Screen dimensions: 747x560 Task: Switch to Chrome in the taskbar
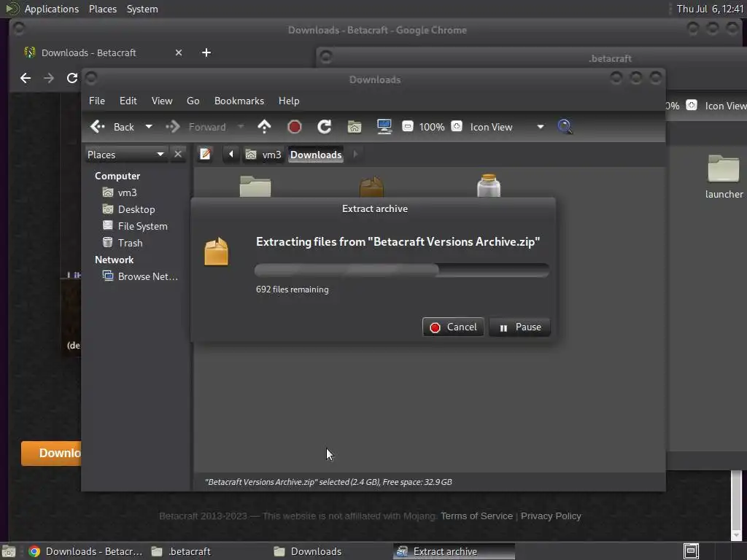[x=86, y=551]
